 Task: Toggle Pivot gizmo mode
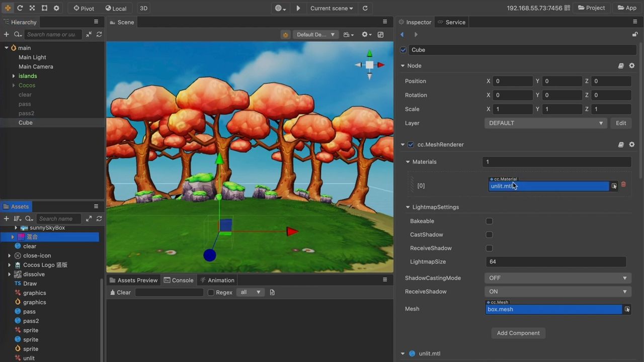click(84, 8)
